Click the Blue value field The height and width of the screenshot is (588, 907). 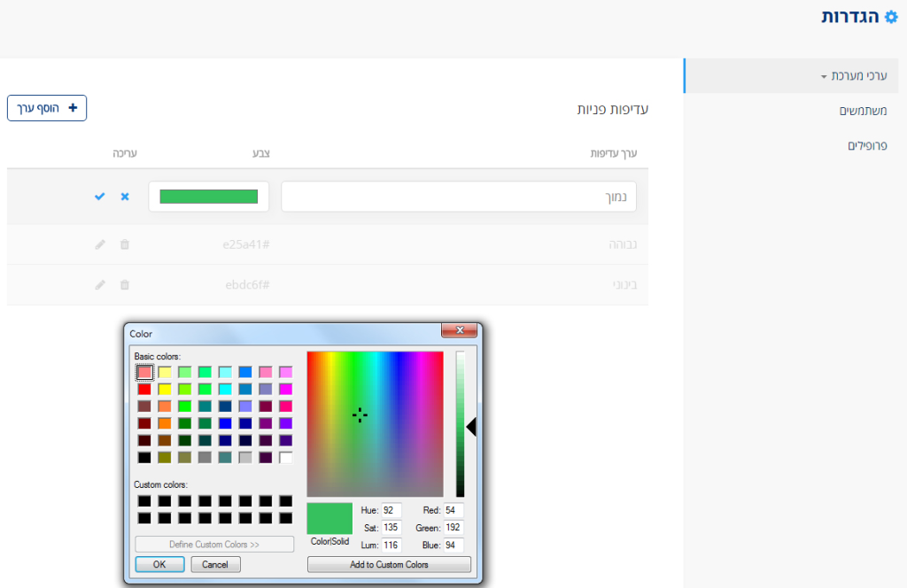pyautogui.click(x=453, y=545)
